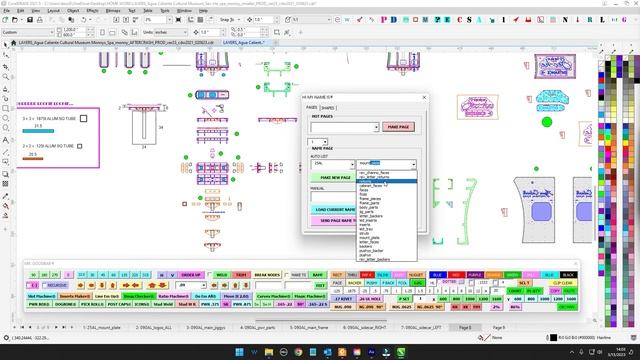
Task: Select the Ellipse tool
Action: [x=5, y=118]
